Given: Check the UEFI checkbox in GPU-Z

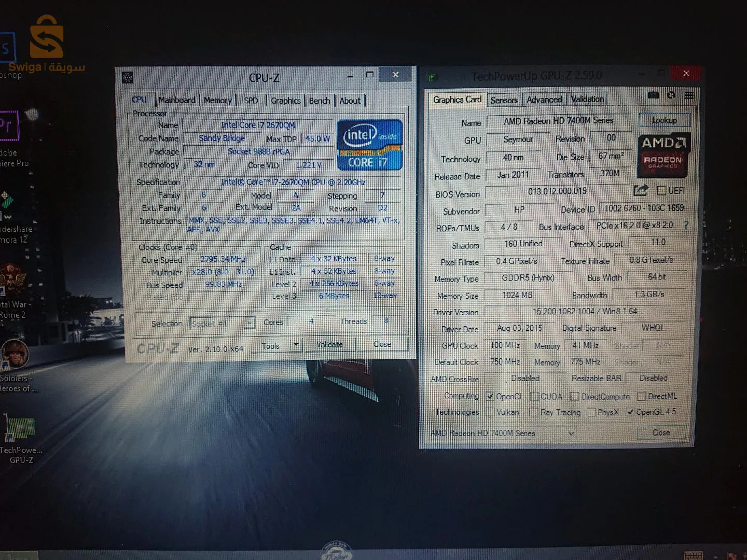Looking at the screenshot, I should 662,190.
